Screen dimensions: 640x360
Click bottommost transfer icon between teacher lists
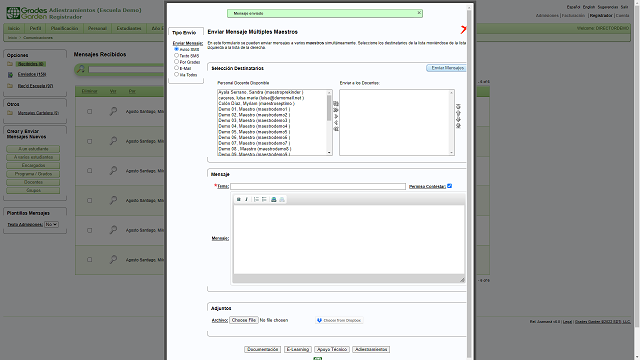point(336,129)
